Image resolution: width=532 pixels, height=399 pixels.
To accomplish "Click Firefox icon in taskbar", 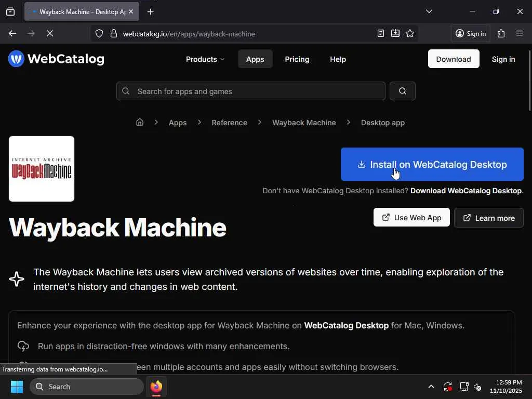I will (156, 387).
